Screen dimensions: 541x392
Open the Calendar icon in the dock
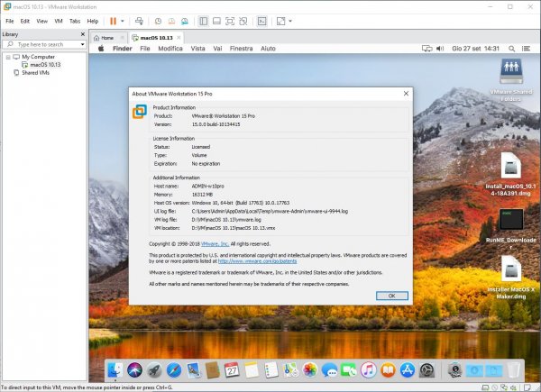click(x=232, y=369)
